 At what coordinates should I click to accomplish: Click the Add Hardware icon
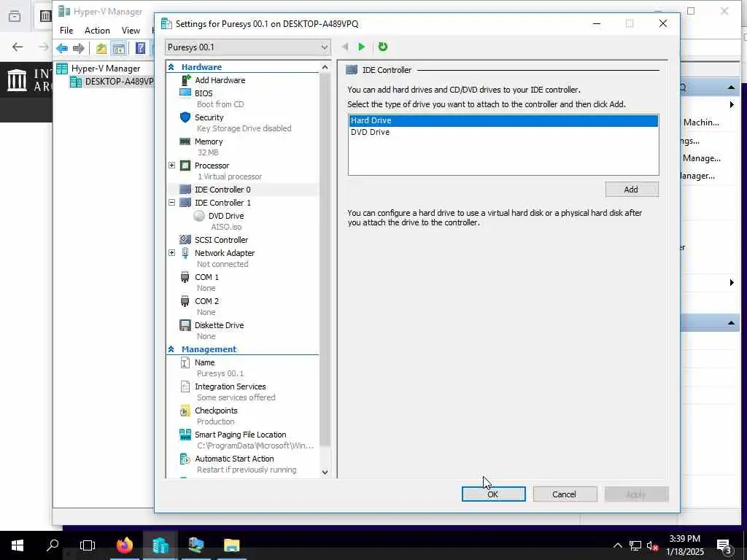[x=185, y=80]
